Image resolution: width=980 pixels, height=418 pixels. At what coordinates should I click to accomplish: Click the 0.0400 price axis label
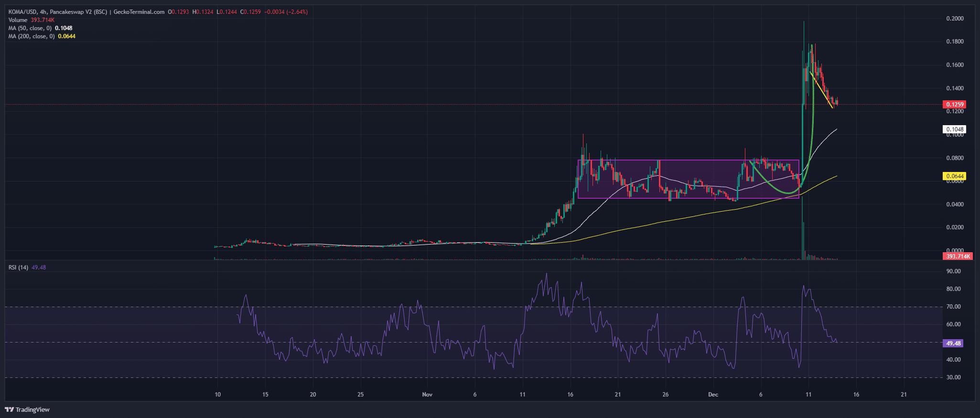click(955, 204)
